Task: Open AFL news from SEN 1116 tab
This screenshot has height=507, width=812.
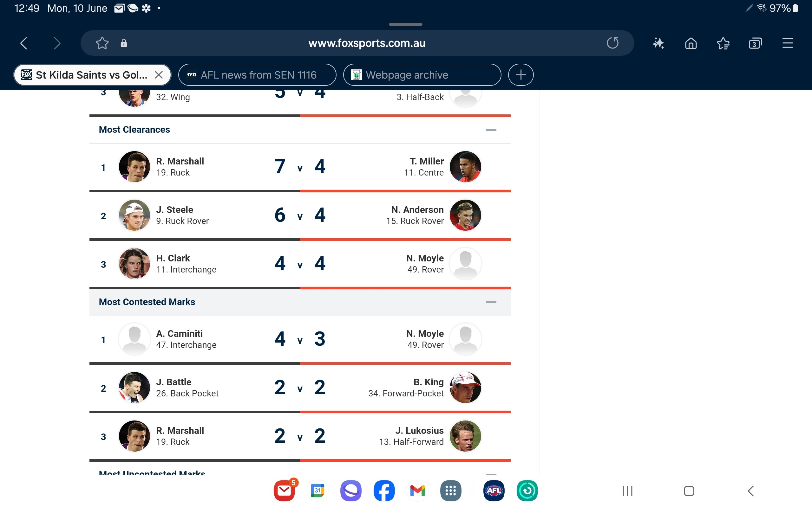Action: tap(258, 74)
